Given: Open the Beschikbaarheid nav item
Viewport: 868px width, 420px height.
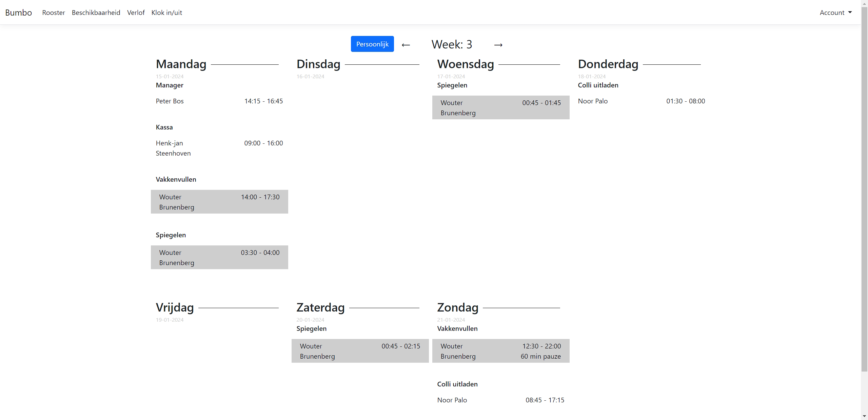Looking at the screenshot, I should (96, 13).
